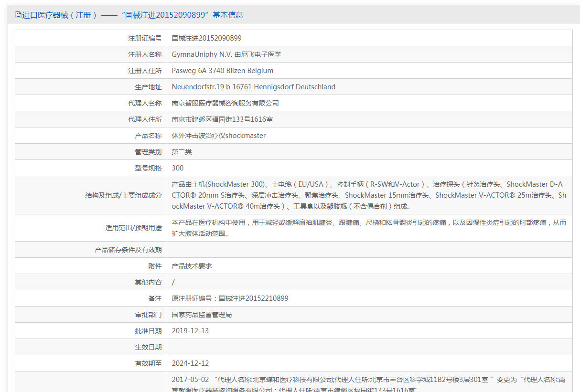Click the header title 进口医疗器械（注册）基本信息
Image resolution: width=580 pixels, height=392 pixels.
[133, 15]
